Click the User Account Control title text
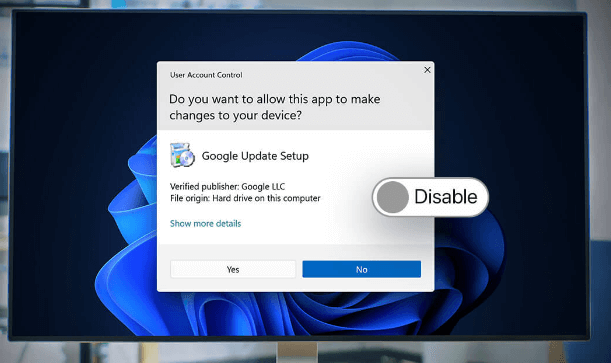 tap(206, 75)
